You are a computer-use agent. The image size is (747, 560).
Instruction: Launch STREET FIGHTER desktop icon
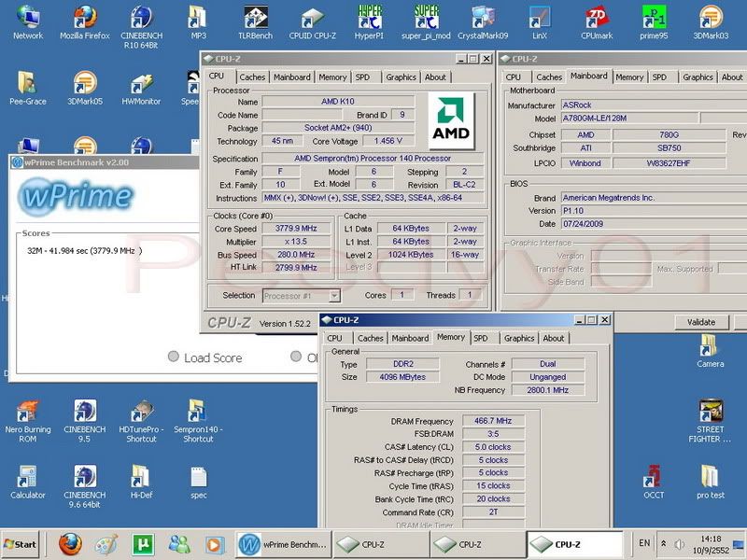(711, 421)
